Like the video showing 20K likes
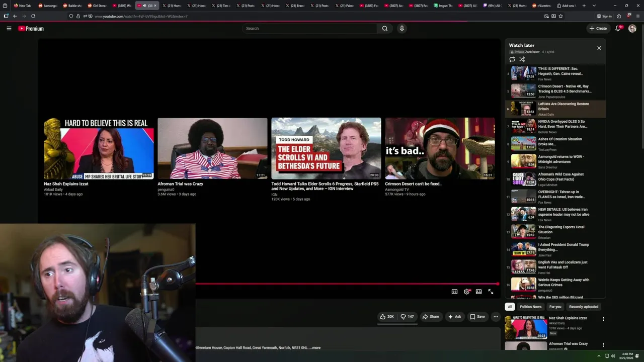The height and width of the screenshot is (362, 644). point(387,317)
